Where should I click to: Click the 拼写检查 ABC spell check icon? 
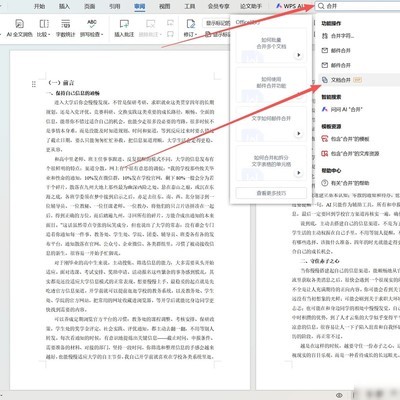click(92, 24)
